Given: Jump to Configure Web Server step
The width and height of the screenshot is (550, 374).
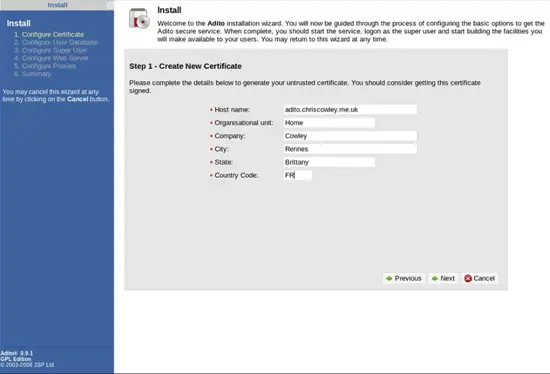Looking at the screenshot, I should 51,58.
